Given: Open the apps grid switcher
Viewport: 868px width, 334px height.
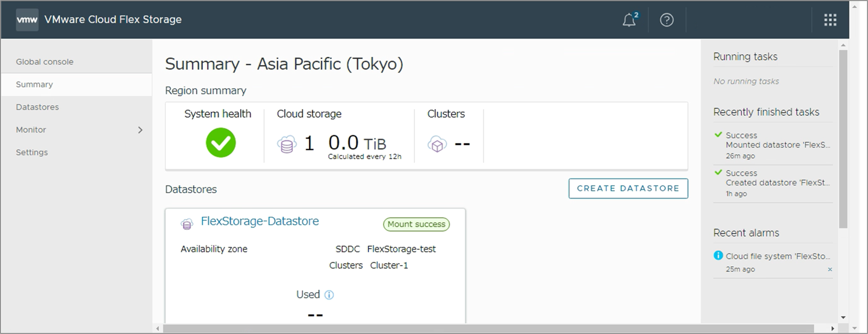Looking at the screenshot, I should tap(830, 20).
